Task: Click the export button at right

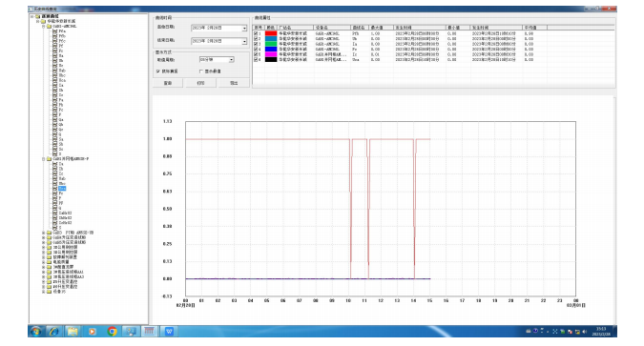Action: tap(234, 83)
